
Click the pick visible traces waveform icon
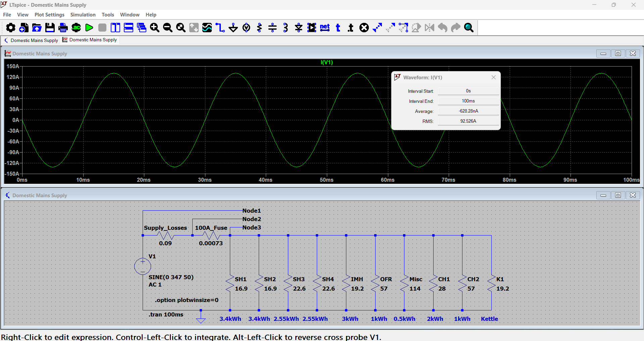pyautogui.click(x=207, y=28)
